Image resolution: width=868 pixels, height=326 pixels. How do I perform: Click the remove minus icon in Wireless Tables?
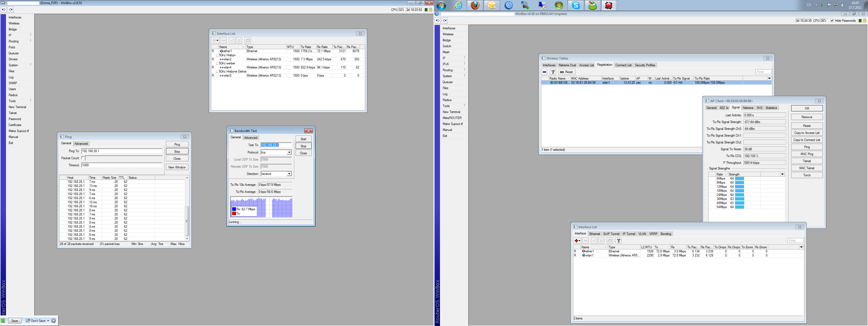pyautogui.click(x=544, y=72)
